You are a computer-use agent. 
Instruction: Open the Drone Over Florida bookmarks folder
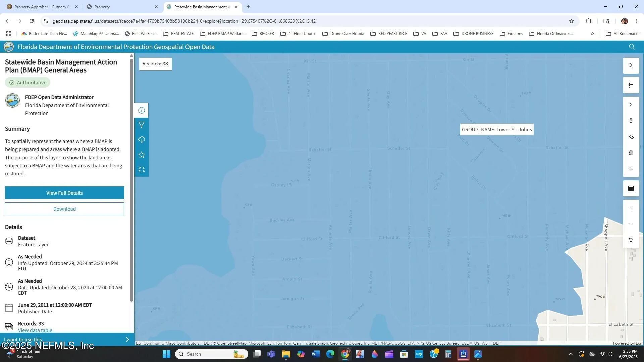coord(343,34)
